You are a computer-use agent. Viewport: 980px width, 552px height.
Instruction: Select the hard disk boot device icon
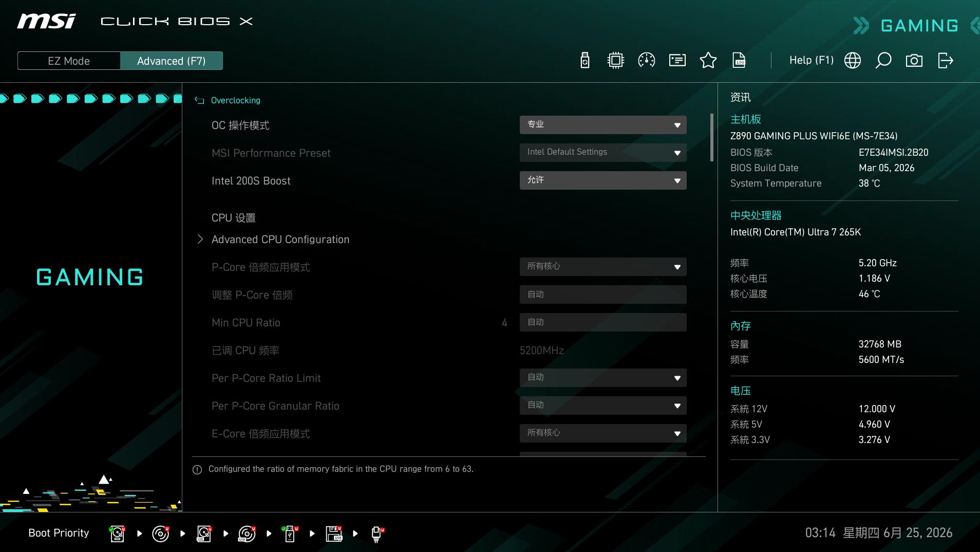pos(117,533)
